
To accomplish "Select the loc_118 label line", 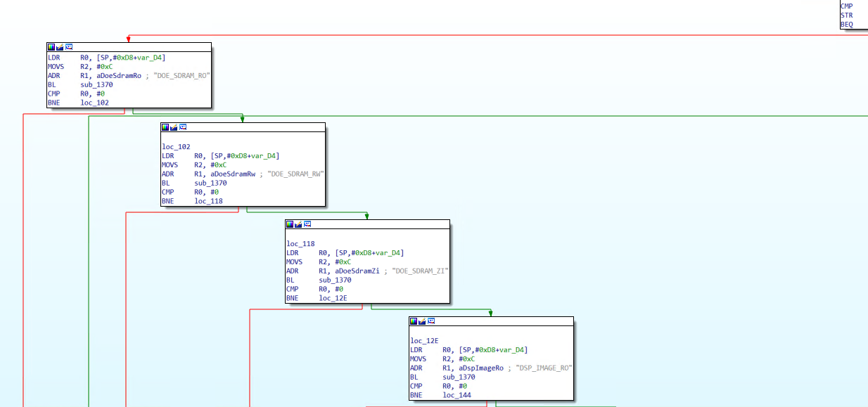I will [300, 244].
